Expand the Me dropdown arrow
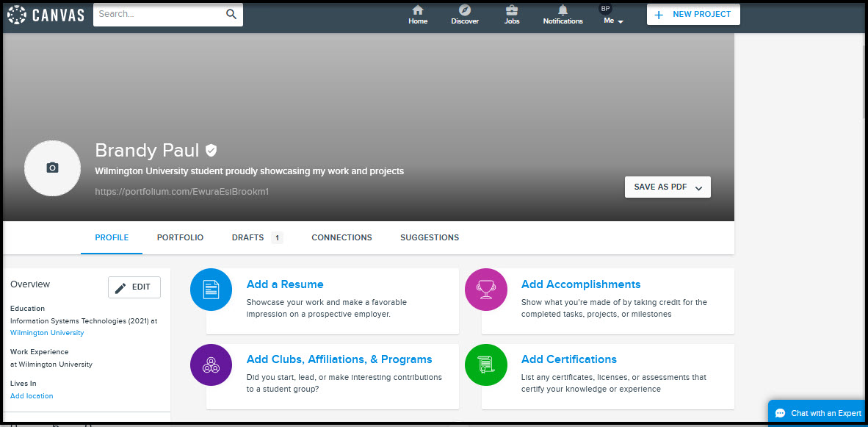This screenshot has height=427, width=868. [621, 21]
